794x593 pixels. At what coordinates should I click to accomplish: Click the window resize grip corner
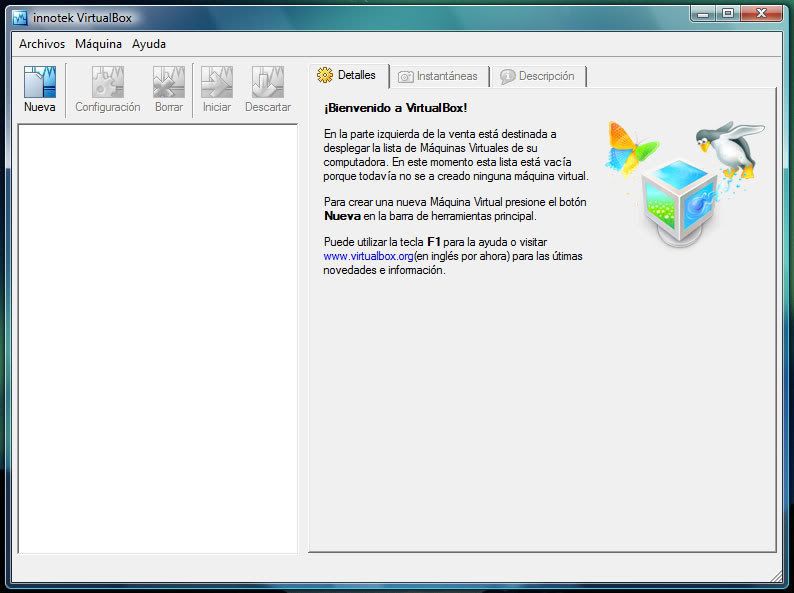777,576
